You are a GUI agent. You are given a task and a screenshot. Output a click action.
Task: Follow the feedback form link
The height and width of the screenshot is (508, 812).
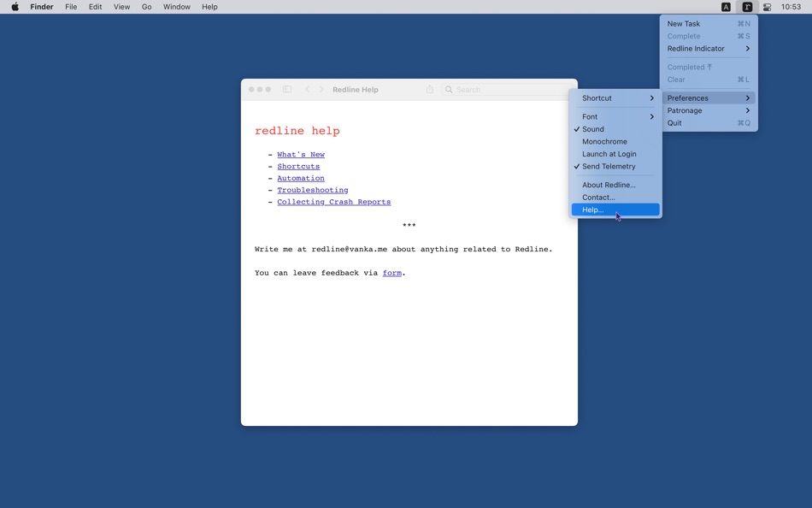[392, 273]
